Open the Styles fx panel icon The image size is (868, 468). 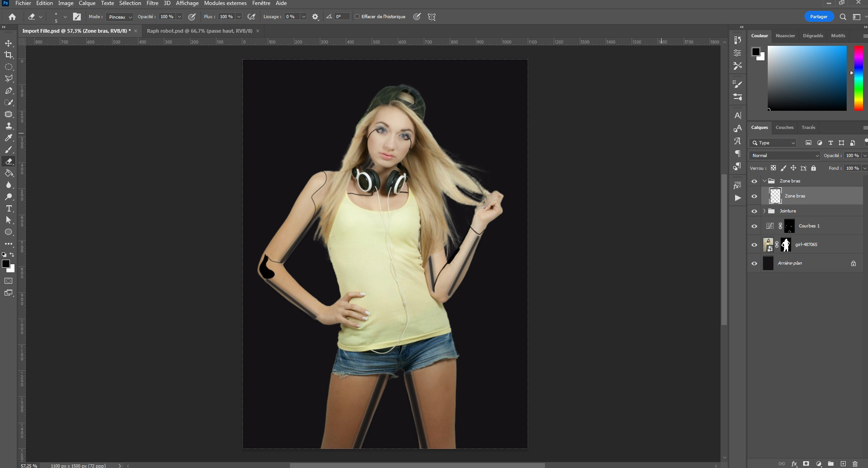pyautogui.click(x=737, y=186)
